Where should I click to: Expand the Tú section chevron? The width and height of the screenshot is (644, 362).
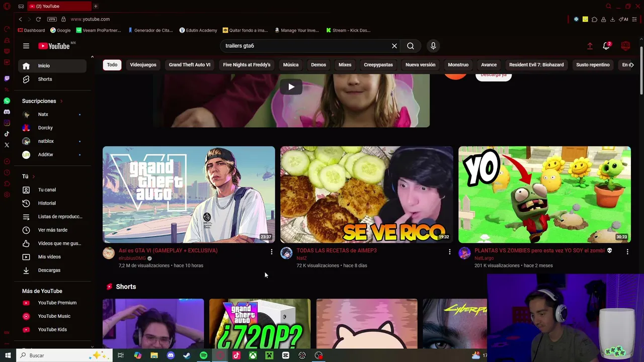tap(34, 176)
